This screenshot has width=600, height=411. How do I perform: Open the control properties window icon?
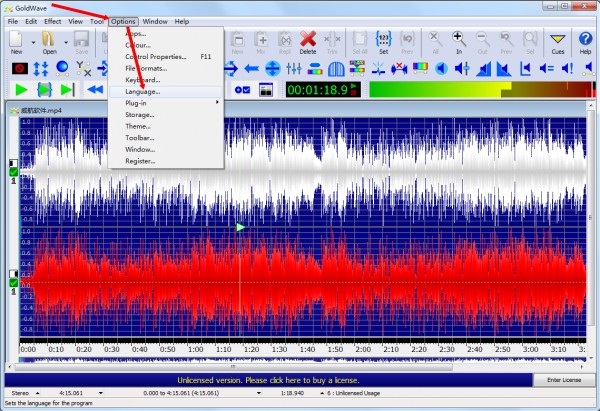(266, 90)
